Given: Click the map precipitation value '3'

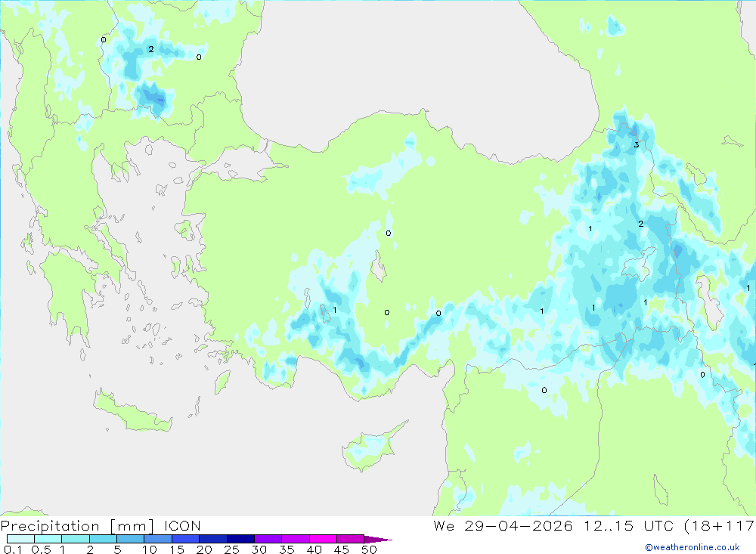Looking at the screenshot, I should pos(637,144).
